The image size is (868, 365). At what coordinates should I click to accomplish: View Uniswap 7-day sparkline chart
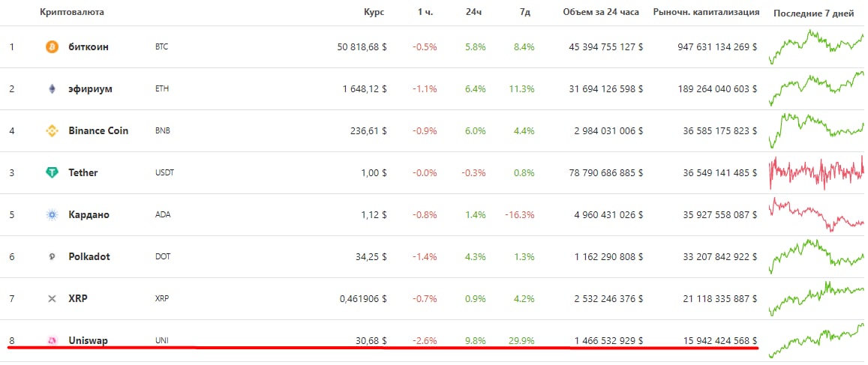click(x=816, y=341)
